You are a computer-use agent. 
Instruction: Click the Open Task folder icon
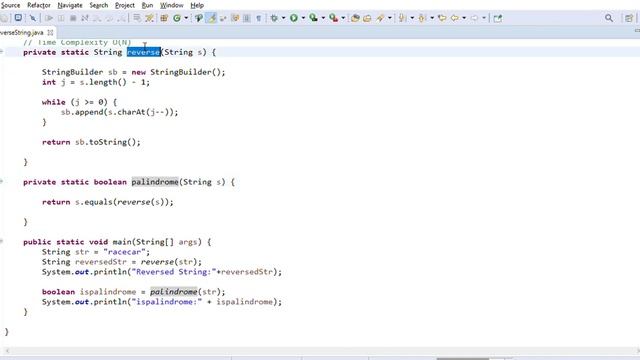pos(367,18)
